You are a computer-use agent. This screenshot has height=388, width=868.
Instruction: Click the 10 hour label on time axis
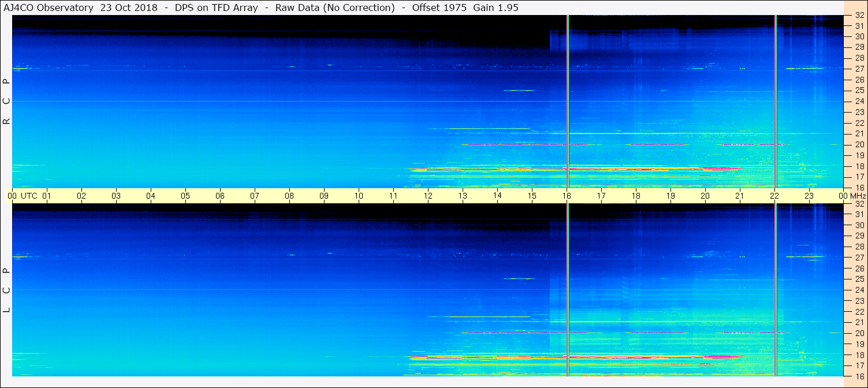[x=359, y=196]
